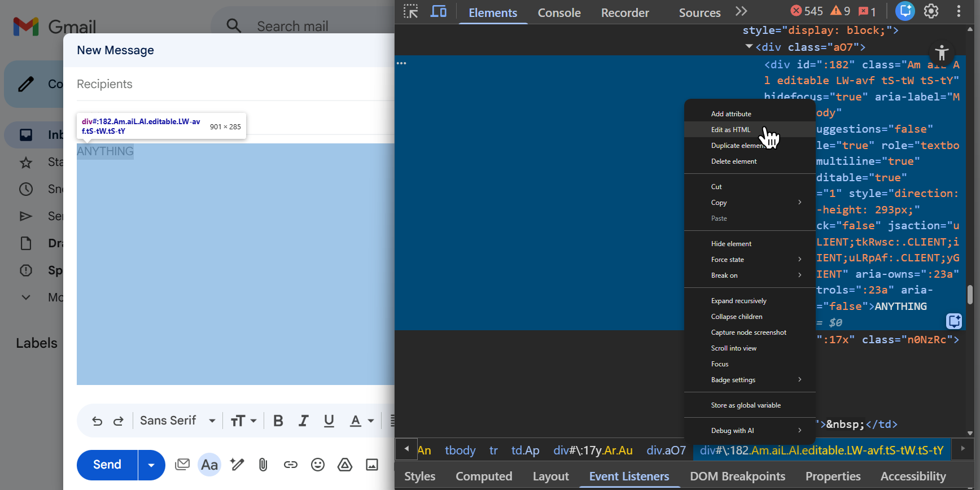Show more DevTools tabs chevron

[x=741, y=11]
